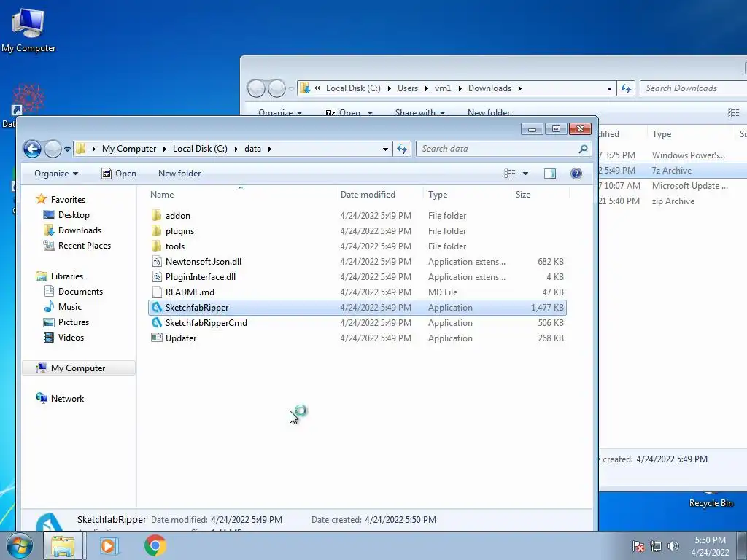Image resolution: width=747 pixels, height=560 pixels.
Task: Open the Help question mark icon
Action: click(x=576, y=174)
